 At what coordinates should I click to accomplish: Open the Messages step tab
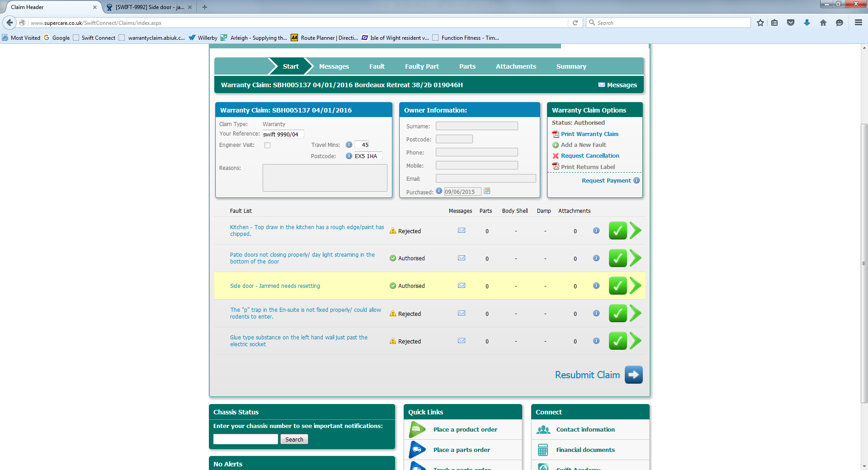pos(334,66)
